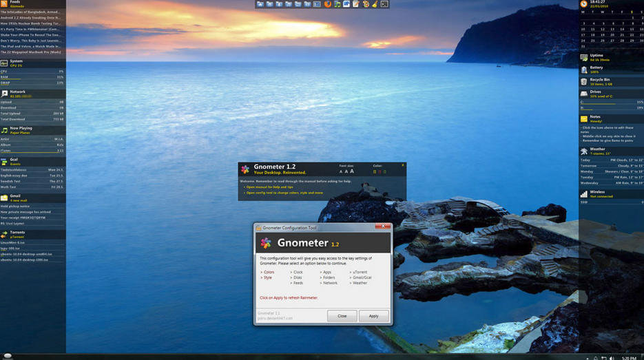
Task: Click the orange clock icon in right sidebar
Action: click(x=583, y=3)
